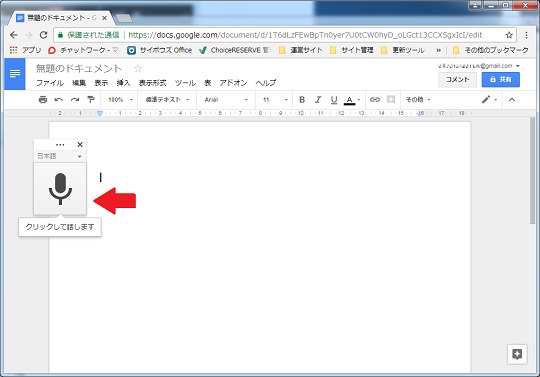
Task: Open the サイト管理 bookmark folder
Action: point(351,50)
